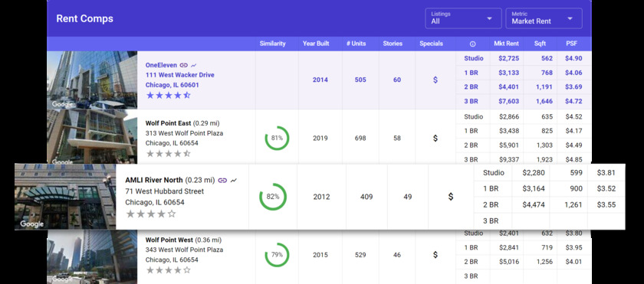Sort by the Sqft column header
Screen dimensions: 644x284
[540, 44]
